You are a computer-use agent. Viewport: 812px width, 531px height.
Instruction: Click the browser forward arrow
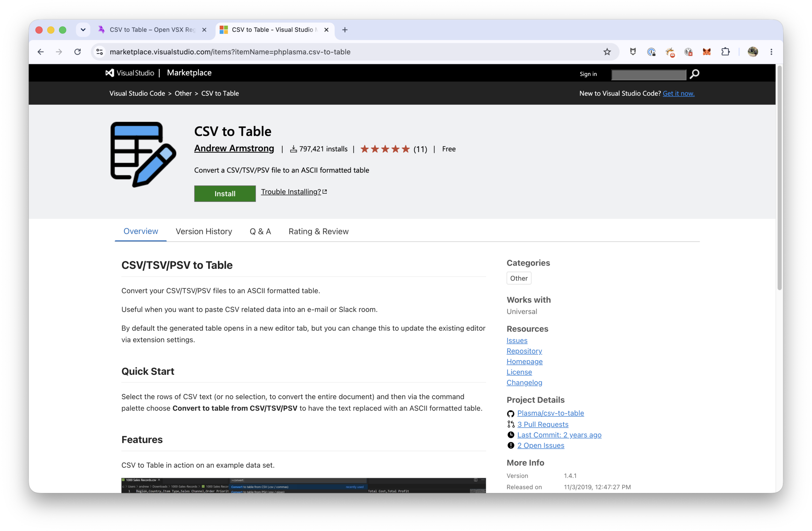point(59,52)
